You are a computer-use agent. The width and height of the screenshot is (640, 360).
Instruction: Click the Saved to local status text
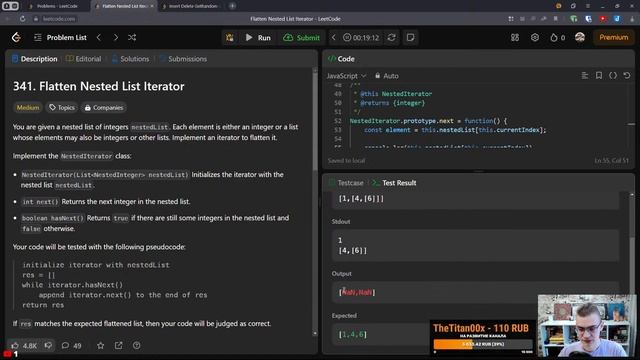346,161
